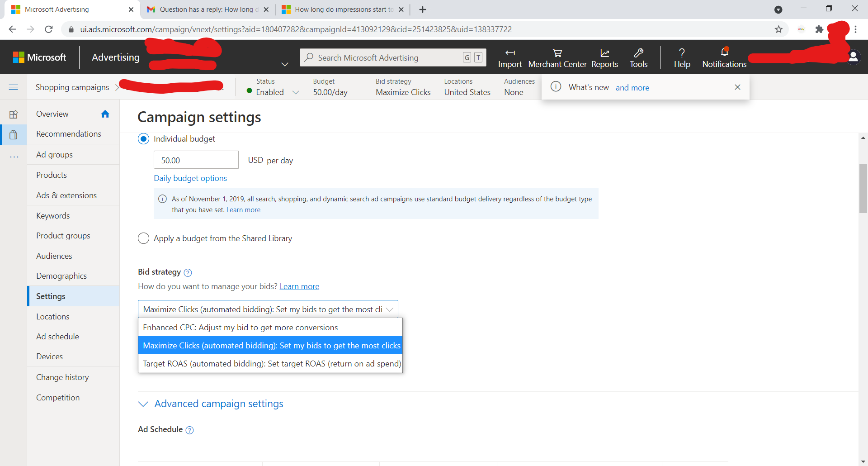Select Apply a budget from the Shared Library

(143, 238)
